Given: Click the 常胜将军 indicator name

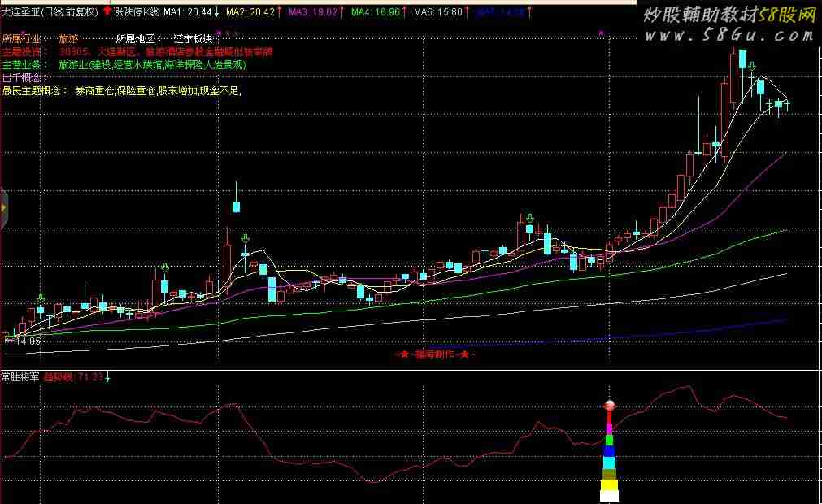Looking at the screenshot, I should click(20, 377).
